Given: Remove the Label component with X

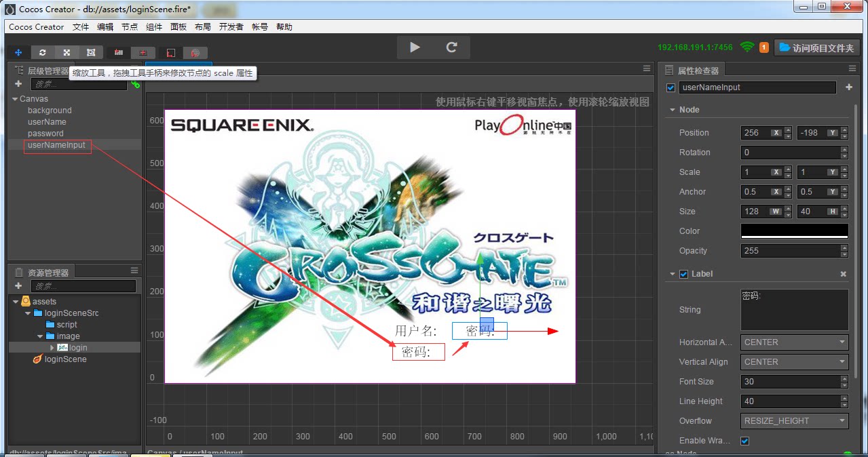Looking at the screenshot, I should [844, 274].
